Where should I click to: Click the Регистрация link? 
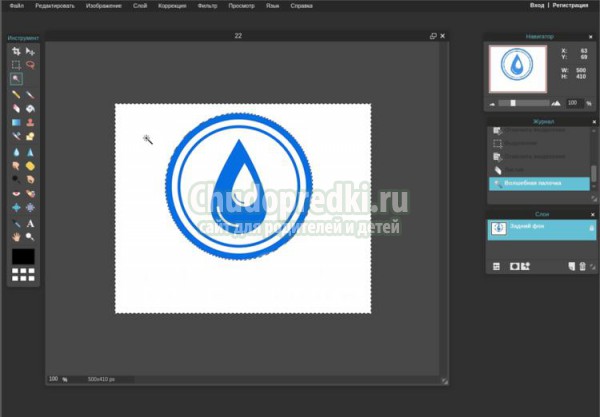point(570,5)
